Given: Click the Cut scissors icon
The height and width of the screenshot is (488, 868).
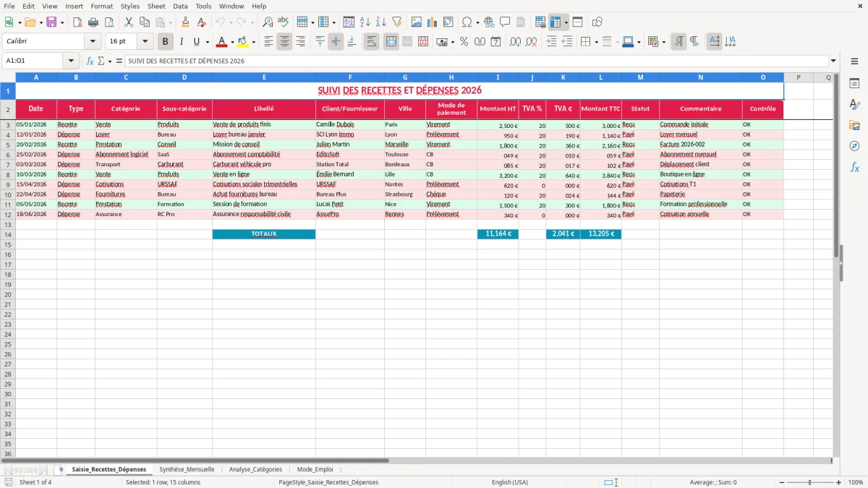Looking at the screenshot, I should coord(128,22).
